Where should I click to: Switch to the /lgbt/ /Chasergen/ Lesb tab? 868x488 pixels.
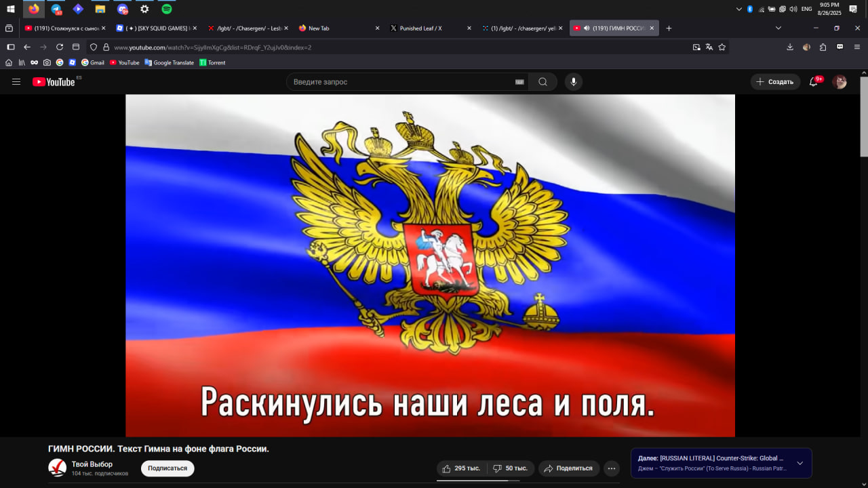[x=247, y=28]
